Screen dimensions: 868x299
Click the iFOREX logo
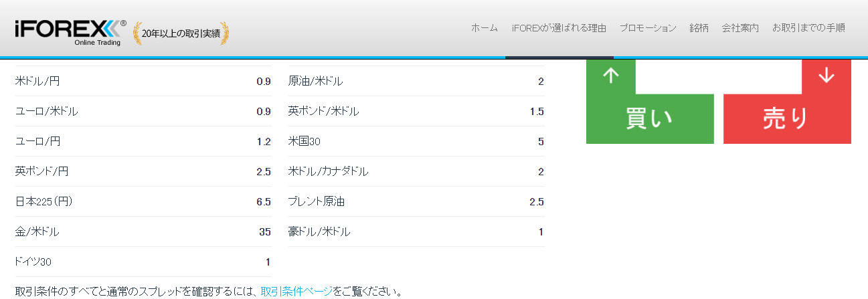pyautogui.click(x=70, y=31)
